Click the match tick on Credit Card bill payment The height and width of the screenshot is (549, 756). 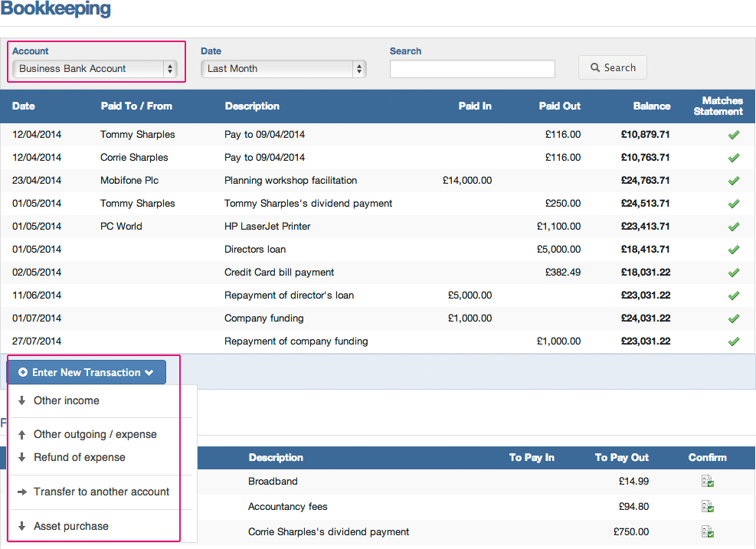pyautogui.click(x=733, y=273)
